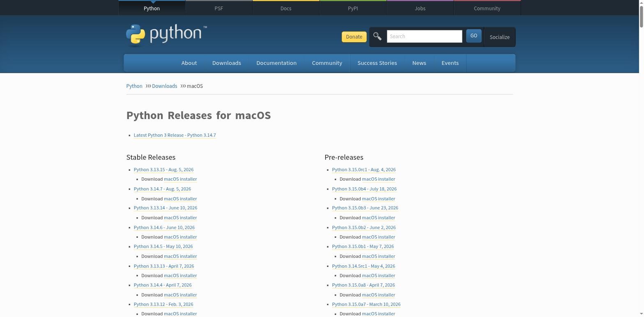Open the PyPI top tab
The height and width of the screenshot is (317, 644).
[x=353, y=8]
